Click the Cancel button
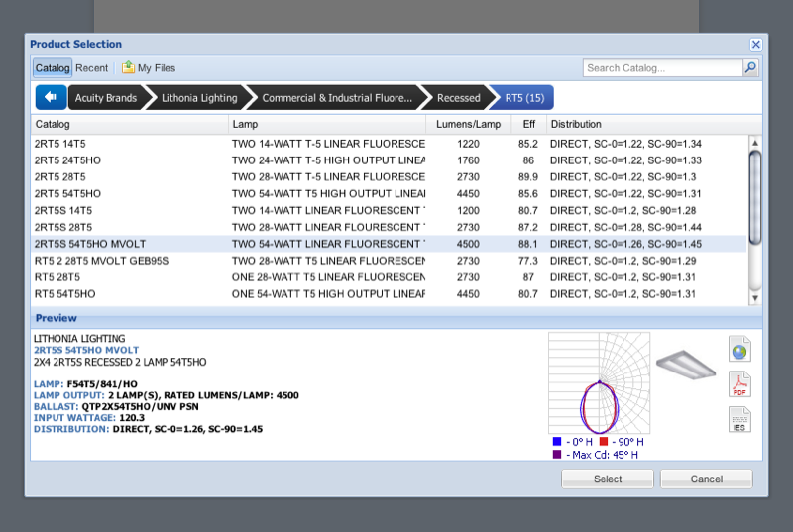Screen dimensions: 793x532 coord(707,479)
